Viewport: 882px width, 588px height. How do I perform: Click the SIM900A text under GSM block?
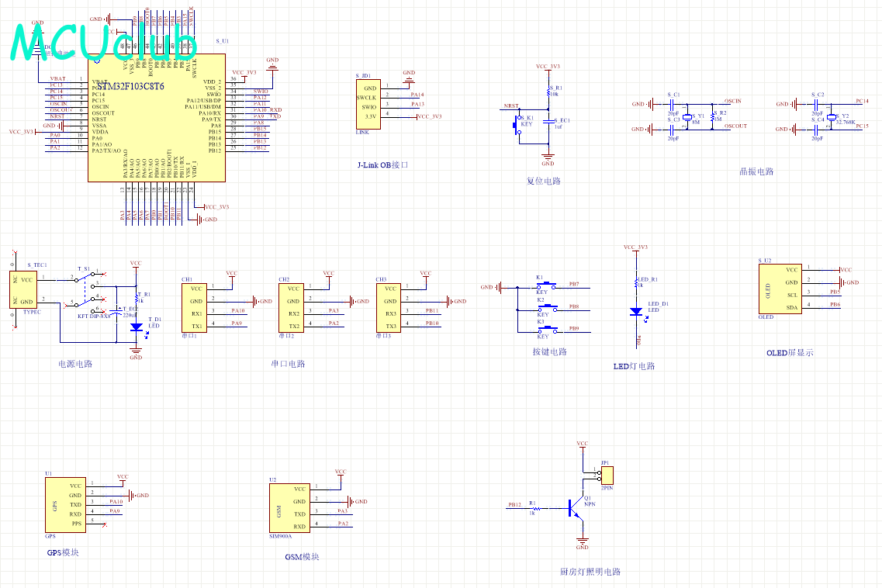(x=281, y=536)
